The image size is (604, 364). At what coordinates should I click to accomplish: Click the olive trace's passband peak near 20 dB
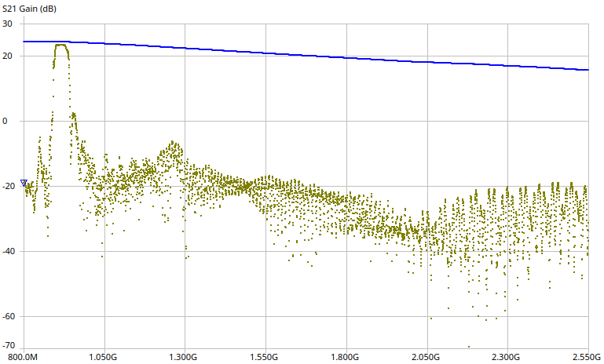[x=60, y=45]
